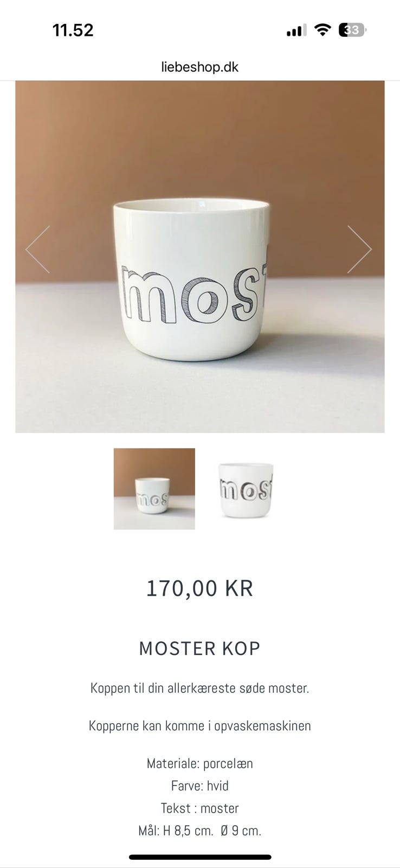
Task: Tap the Mål dimensions line
Action: (x=200, y=831)
